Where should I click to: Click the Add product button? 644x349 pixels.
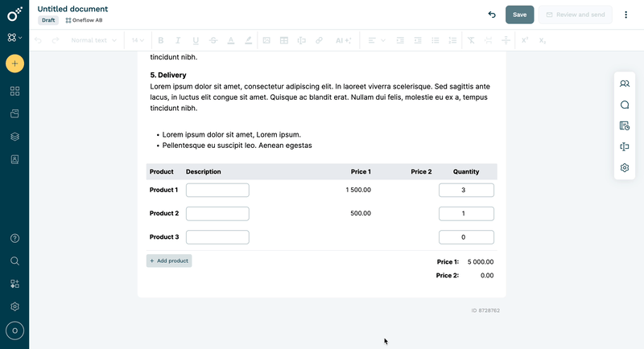tap(169, 261)
